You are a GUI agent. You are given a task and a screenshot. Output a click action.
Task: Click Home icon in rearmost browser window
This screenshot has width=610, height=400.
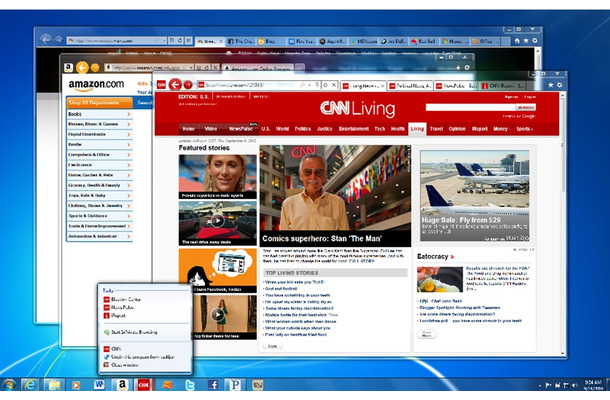[517, 40]
